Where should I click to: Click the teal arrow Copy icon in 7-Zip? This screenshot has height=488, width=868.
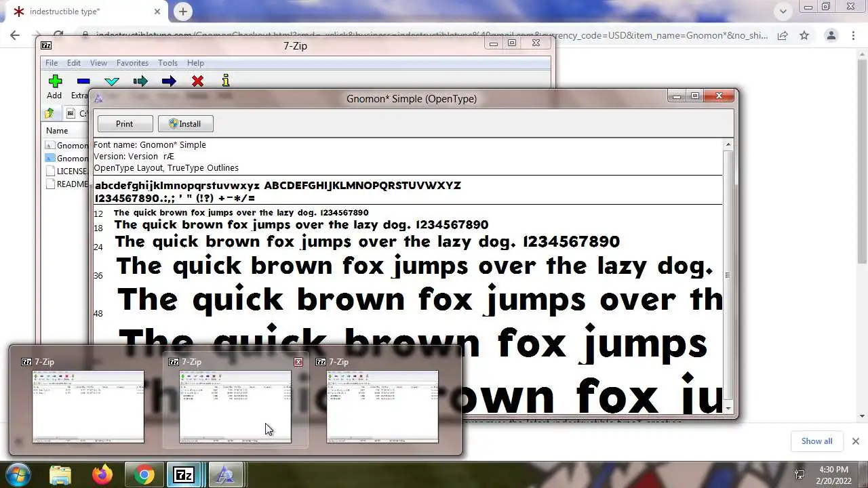(140, 81)
